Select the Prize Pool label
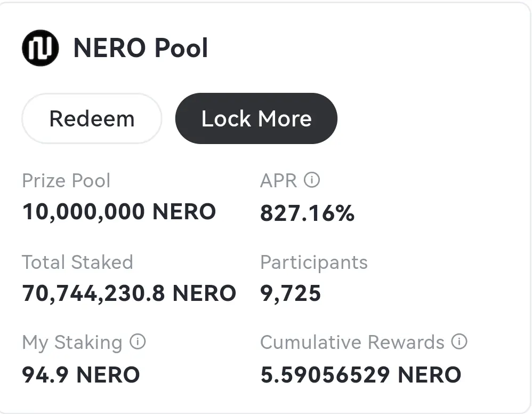 [x=66, y=180]
